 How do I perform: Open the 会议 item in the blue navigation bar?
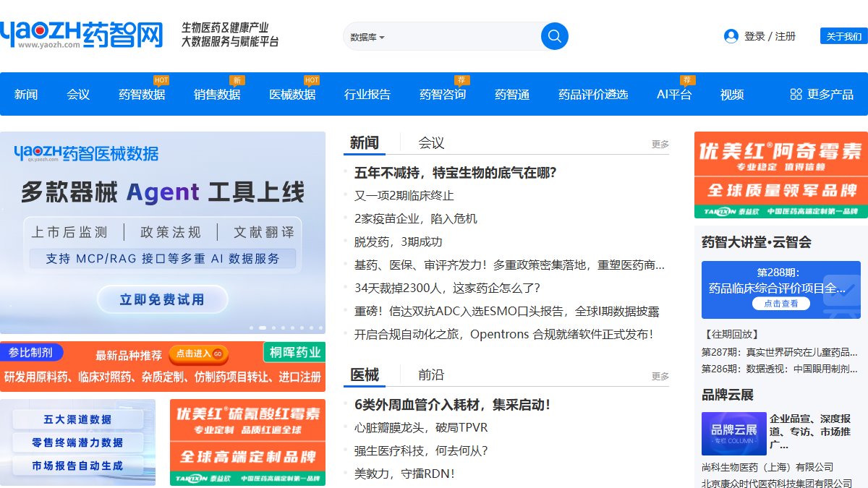point(78,94)
